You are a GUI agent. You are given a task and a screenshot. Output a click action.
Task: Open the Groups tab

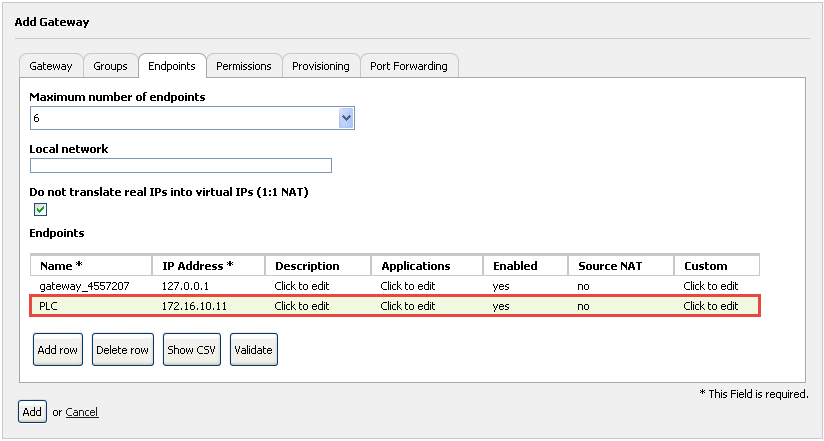click(x=110, y=66)
